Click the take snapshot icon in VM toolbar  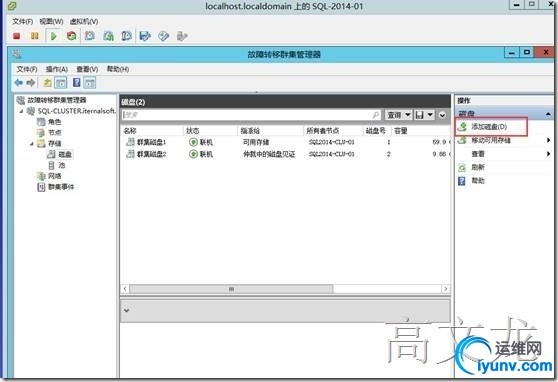pyautogui.click(x=90, y=36)
